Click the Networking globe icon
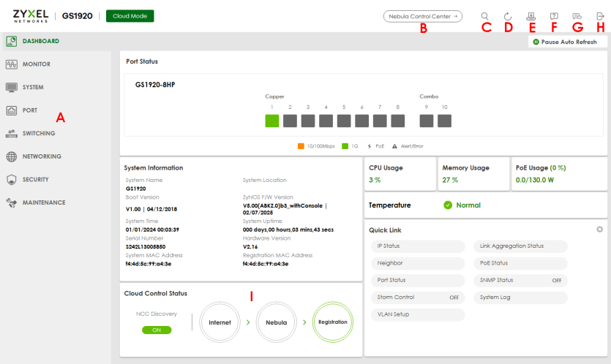The width and height of the screenshot is (611, 364). 11,156
